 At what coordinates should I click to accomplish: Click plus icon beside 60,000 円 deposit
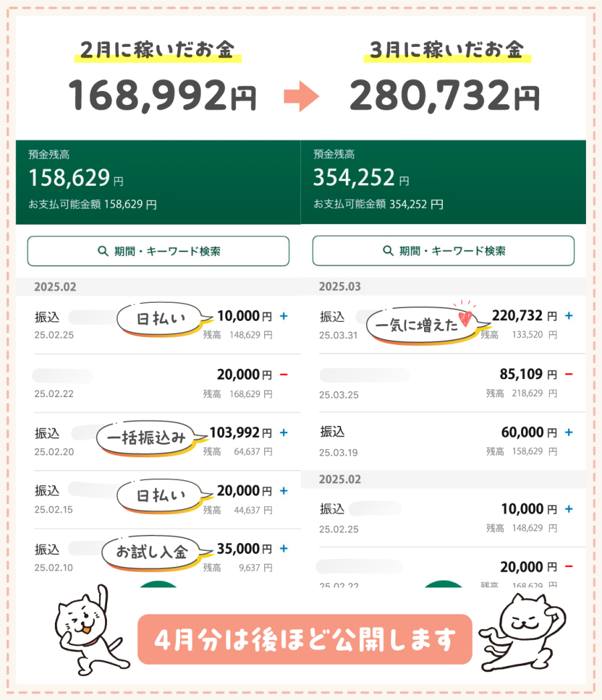(x=569, y=432)
